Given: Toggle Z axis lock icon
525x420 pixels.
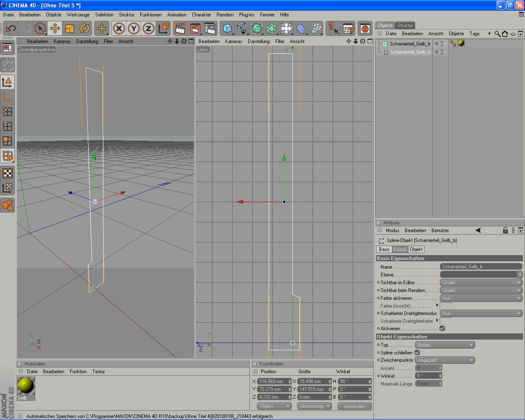Looking at the screenshot, I should tap(148, 28).
